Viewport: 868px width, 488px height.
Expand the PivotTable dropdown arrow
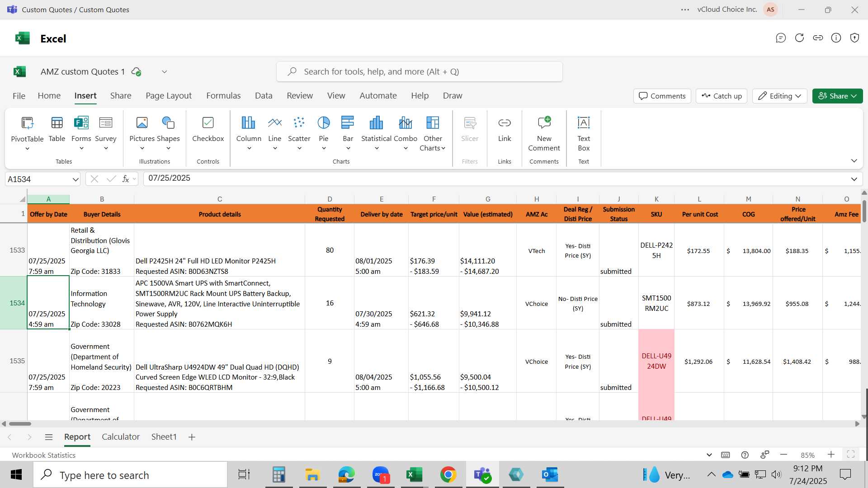[x=27, y=149]
